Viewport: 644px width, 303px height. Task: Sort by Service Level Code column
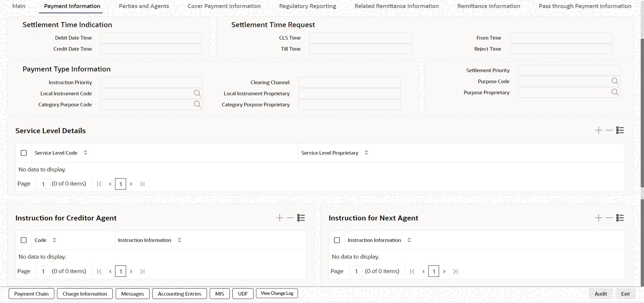coord(86,153)
